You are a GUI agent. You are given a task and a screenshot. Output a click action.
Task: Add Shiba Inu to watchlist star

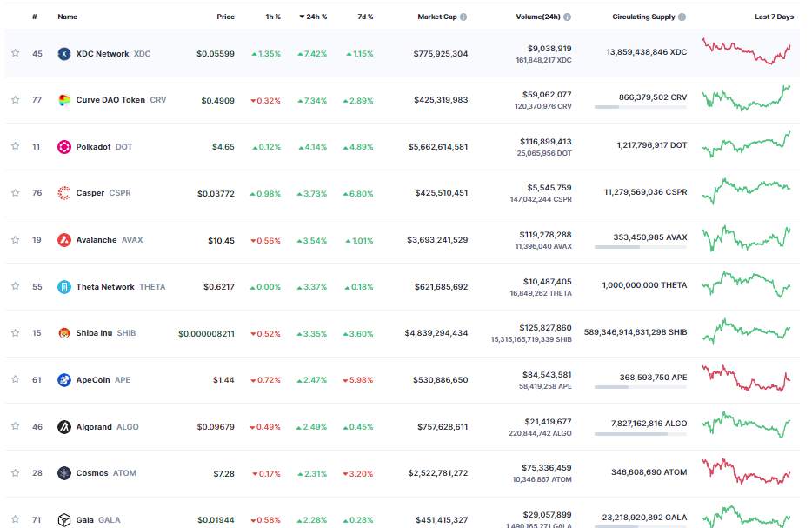[16, 332]
